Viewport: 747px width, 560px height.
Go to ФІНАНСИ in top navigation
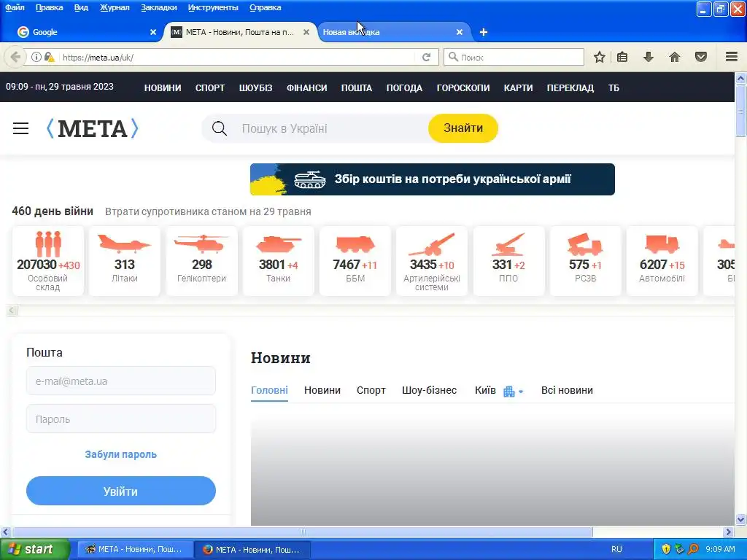[307, 88]
